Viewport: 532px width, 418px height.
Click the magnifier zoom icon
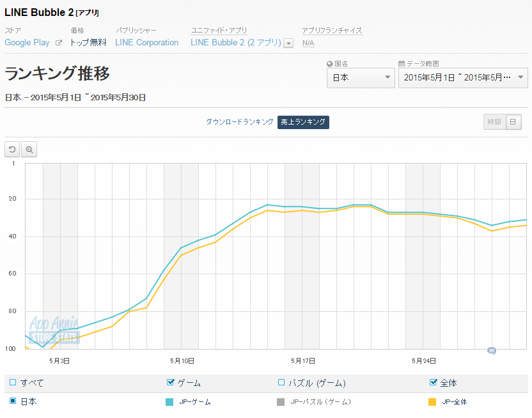tap(29, 150)
